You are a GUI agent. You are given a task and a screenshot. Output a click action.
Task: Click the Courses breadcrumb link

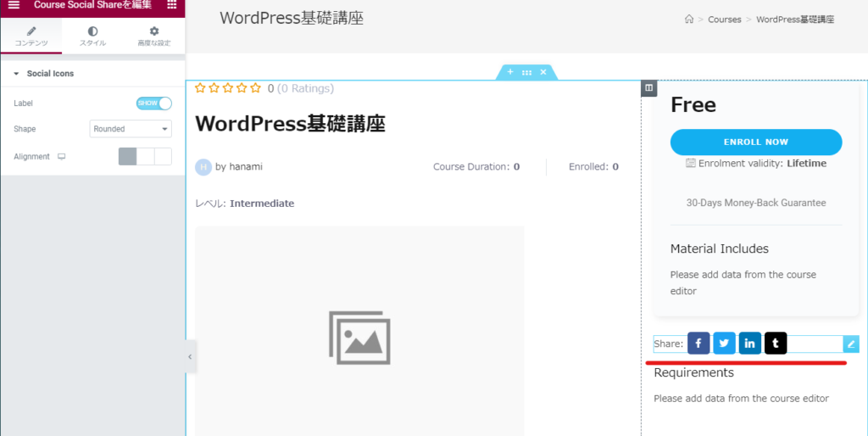(724, 20)
